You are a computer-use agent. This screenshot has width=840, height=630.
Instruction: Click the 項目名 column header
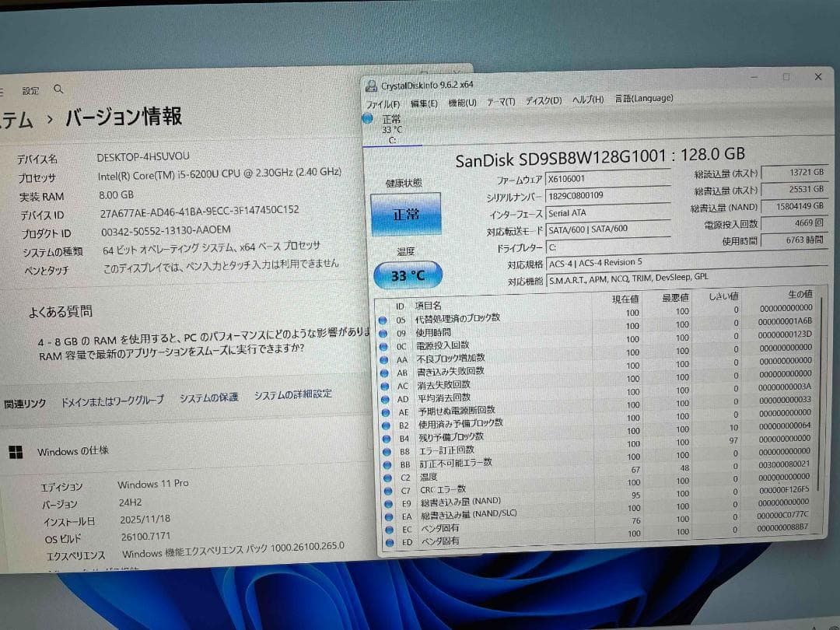tap(428, 306)
